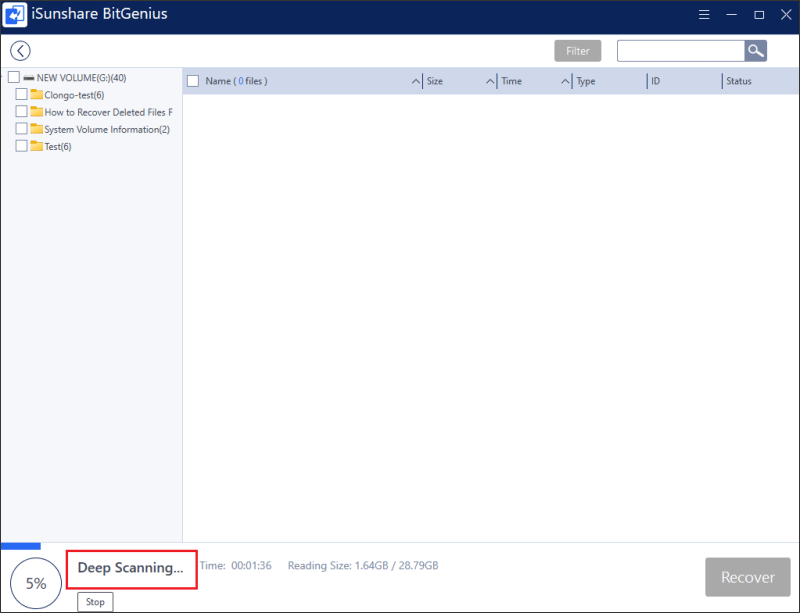Click the Test folder icon
Viewport: 800px width, 613px height.
coord(37,146)
